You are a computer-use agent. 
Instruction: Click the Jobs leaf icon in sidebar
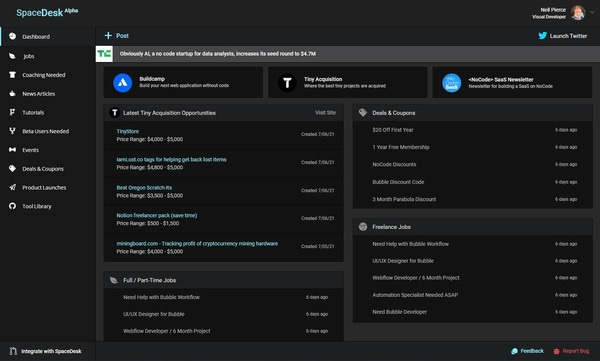13,56
